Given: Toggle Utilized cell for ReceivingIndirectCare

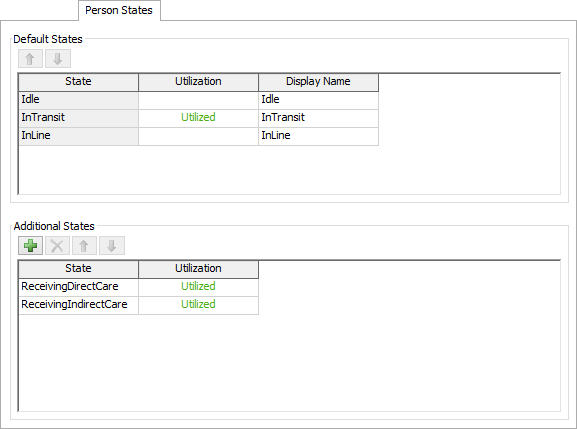Looking at the screenshot, I should click(x=198, y=305).
